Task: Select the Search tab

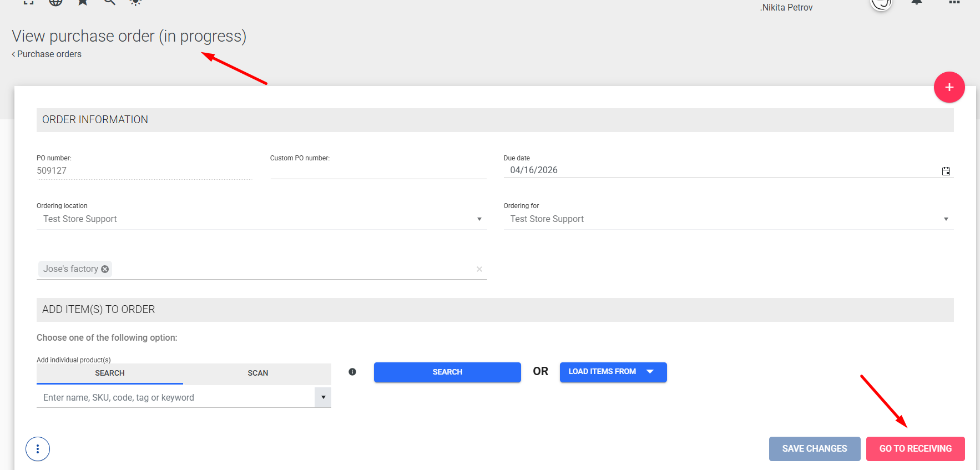Action: (x=110, y=373)
